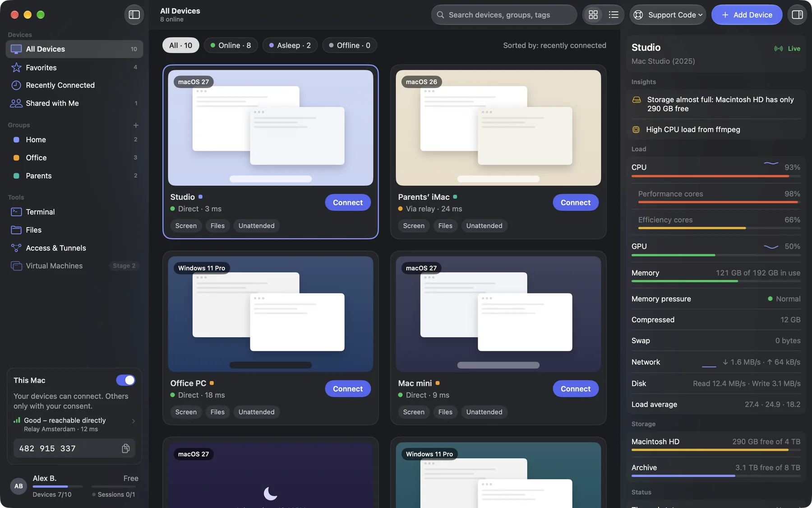Image resolution: width=812 pixels, height=508 pixels.
Task: Open Terminal tool
Action: [x=74, y=212]
